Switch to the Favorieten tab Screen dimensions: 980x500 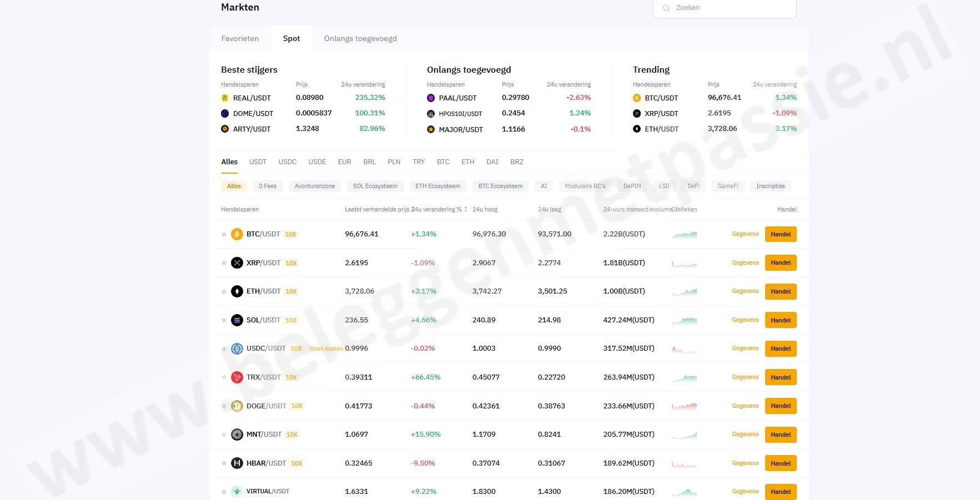click(240, 39)
